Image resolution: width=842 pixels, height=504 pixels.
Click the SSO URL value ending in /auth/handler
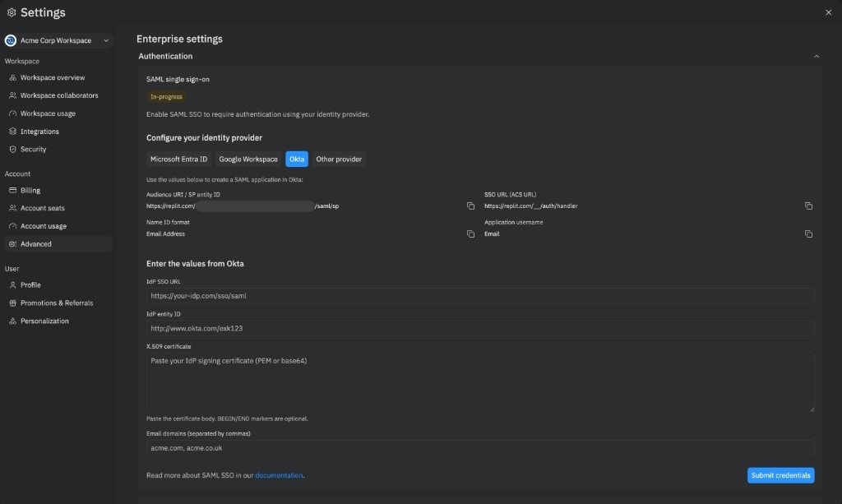coord(530,206)
